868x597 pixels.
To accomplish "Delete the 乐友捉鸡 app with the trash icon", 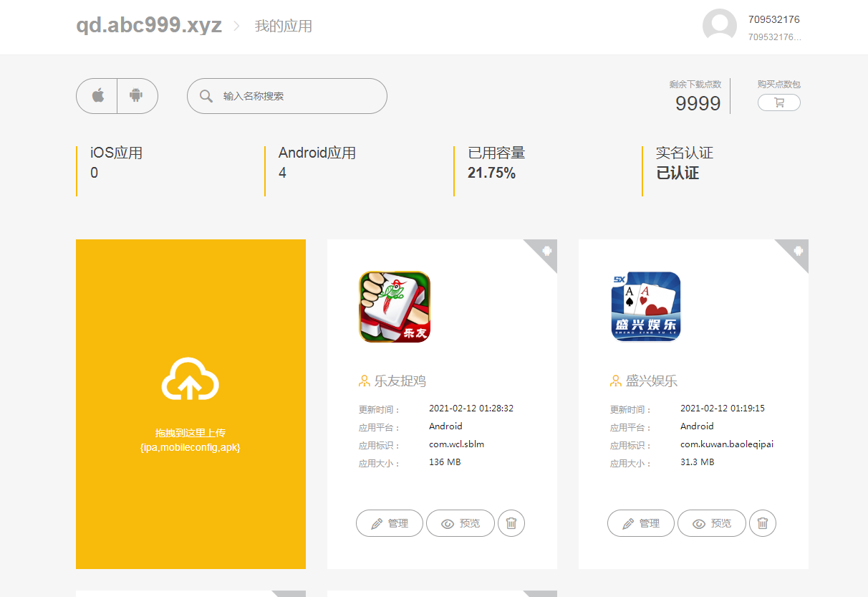I will coord(511,523).
